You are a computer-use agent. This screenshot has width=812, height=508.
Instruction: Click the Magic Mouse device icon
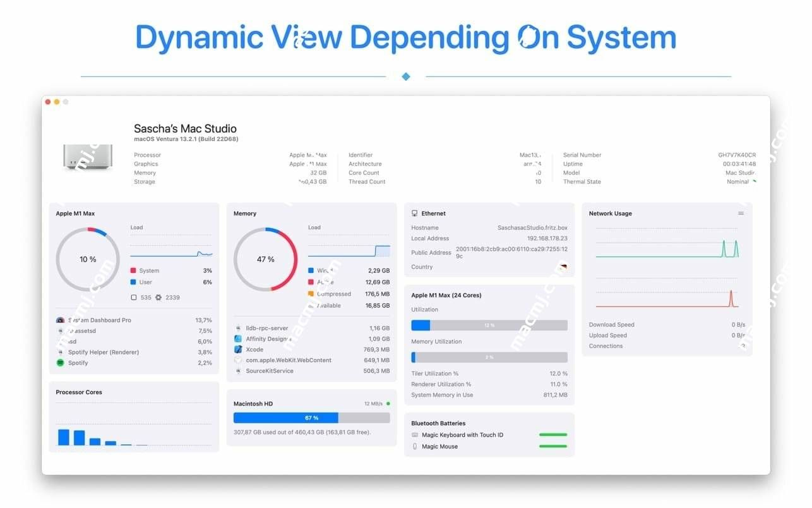415,447
